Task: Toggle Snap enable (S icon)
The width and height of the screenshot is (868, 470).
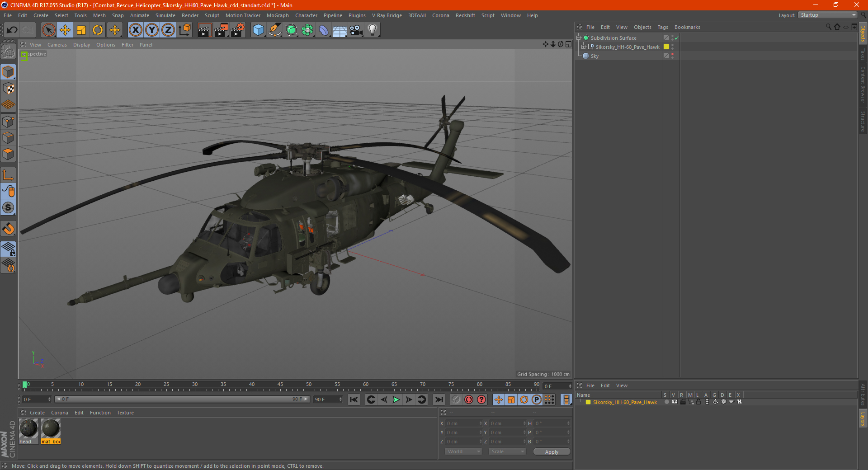Action: (x=8, y=207)
